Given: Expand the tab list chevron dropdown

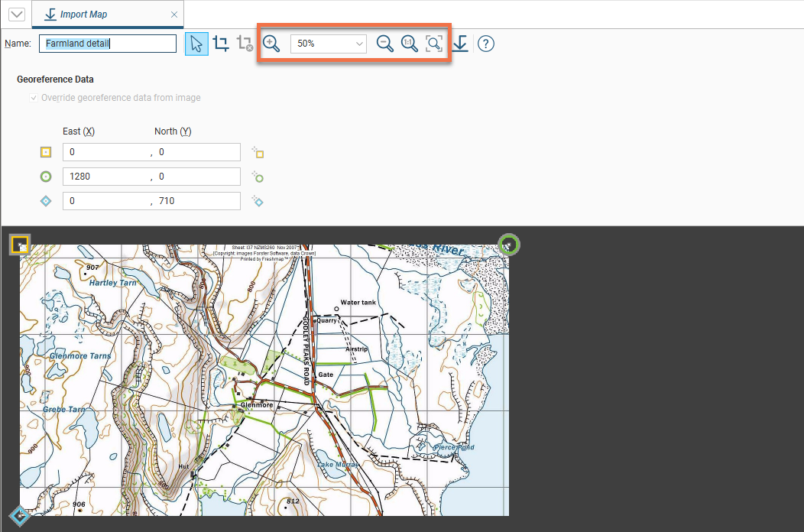Looking at the screenshot, I should point(15,15).
